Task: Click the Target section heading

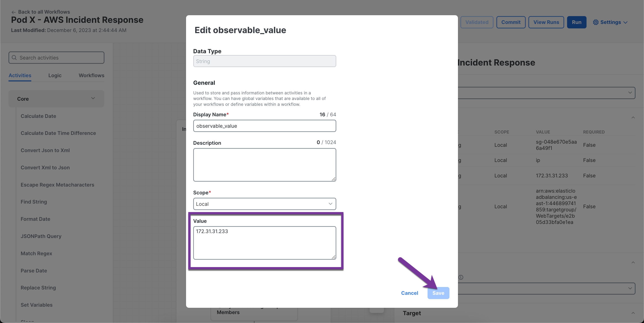Action: [x=412, y=313]
